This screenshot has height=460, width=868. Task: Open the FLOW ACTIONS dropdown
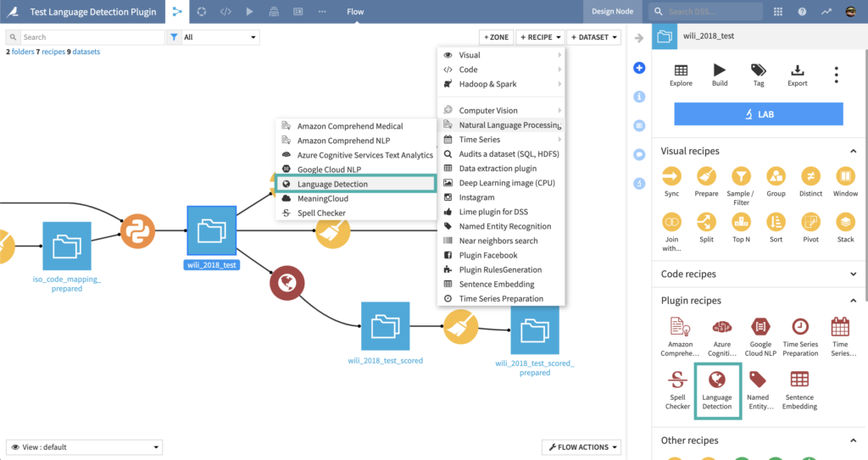click(581, 447)
